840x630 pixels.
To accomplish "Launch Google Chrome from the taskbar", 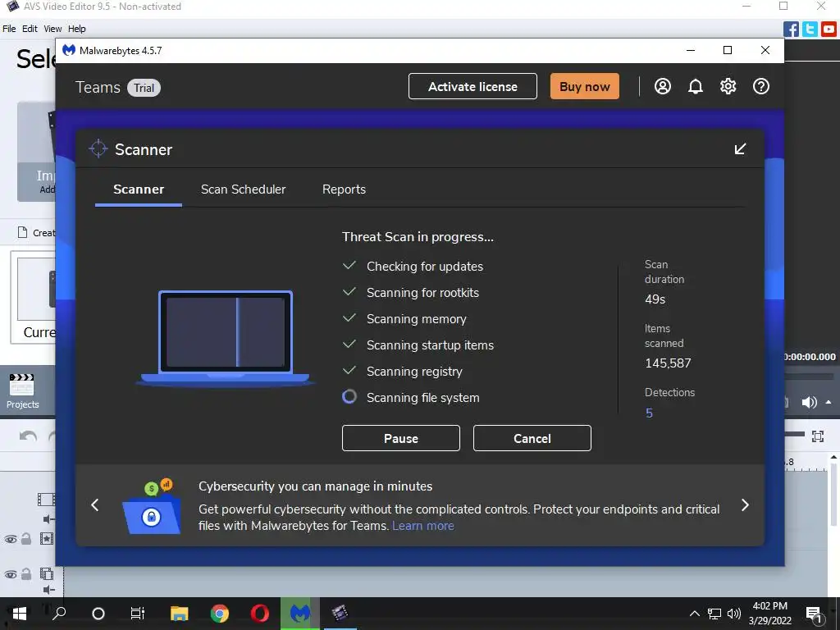I will pos(220,614).
